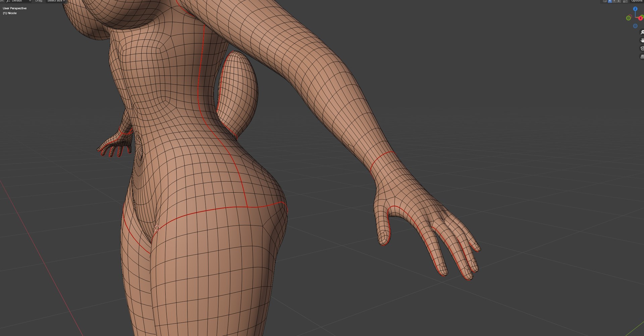The image size is (644, 336).
Task: Open the Drag Select Box dropdown
Action: pos(56,1)
